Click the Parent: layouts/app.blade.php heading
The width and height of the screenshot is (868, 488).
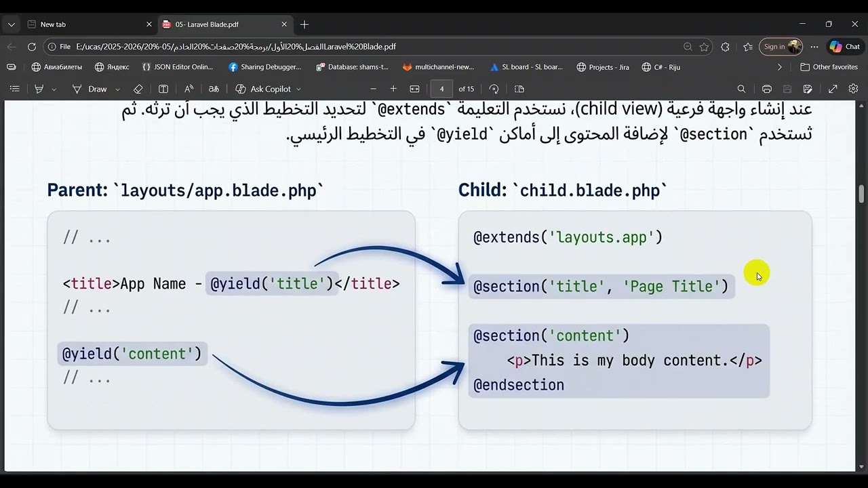[185, 190]
